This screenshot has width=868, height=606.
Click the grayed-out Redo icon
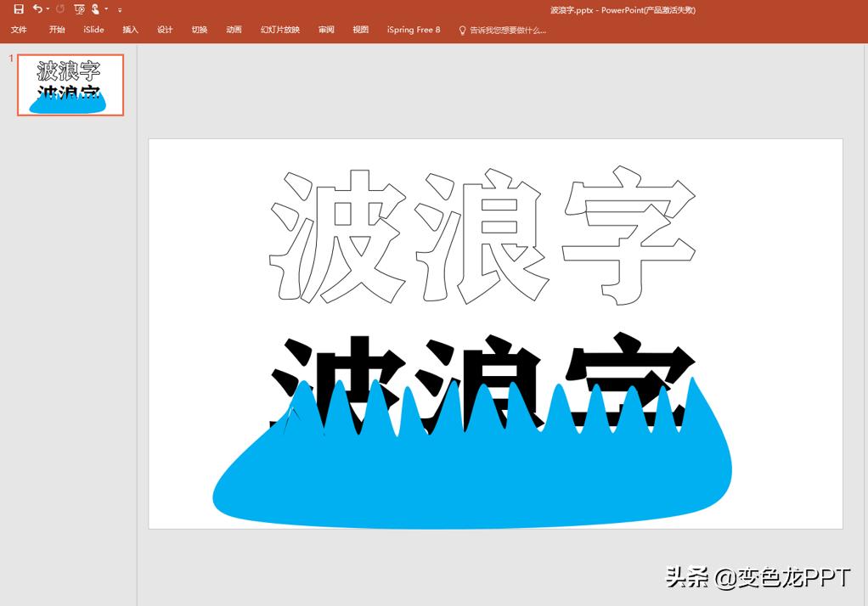tap(61, 9)
